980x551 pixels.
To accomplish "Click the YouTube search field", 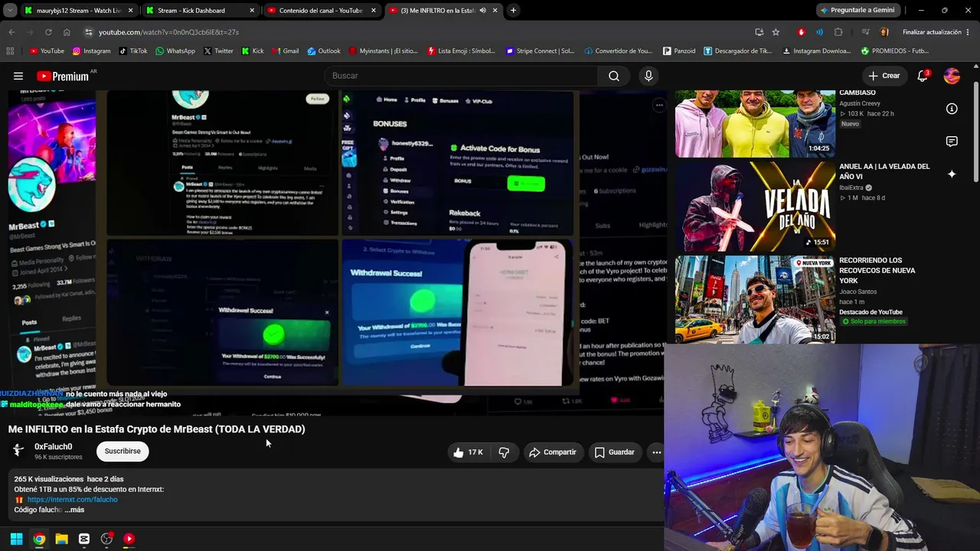I will [462, 76].
